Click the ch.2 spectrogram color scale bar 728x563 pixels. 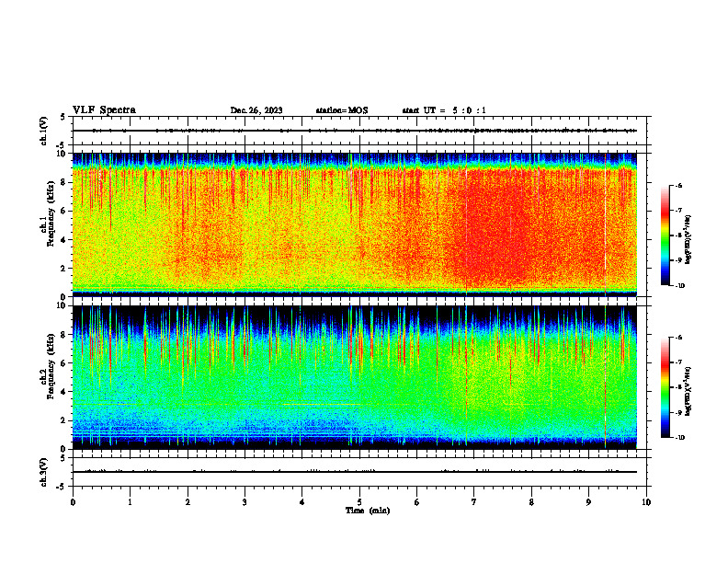[665, 387]
